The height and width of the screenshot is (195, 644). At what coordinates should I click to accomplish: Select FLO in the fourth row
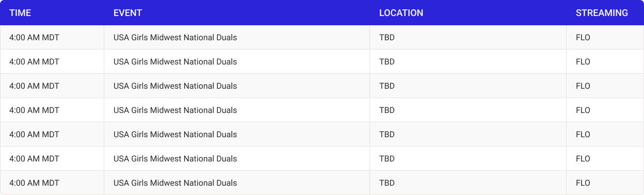[x=583, y=110]
